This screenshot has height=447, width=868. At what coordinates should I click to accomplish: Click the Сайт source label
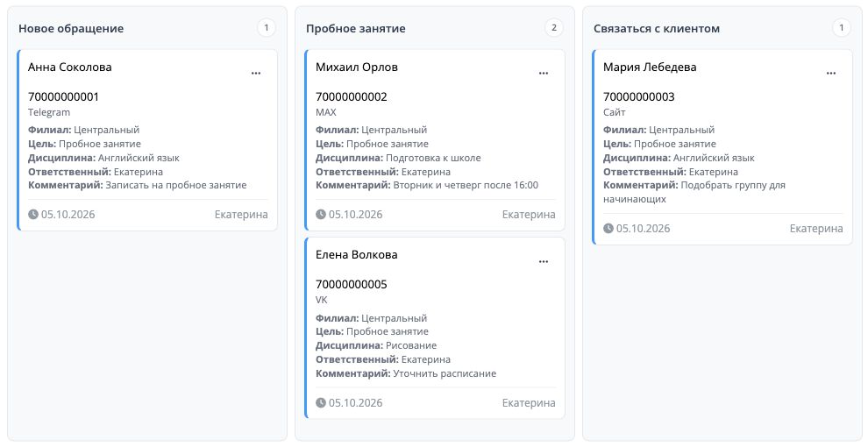coord(615,112)
